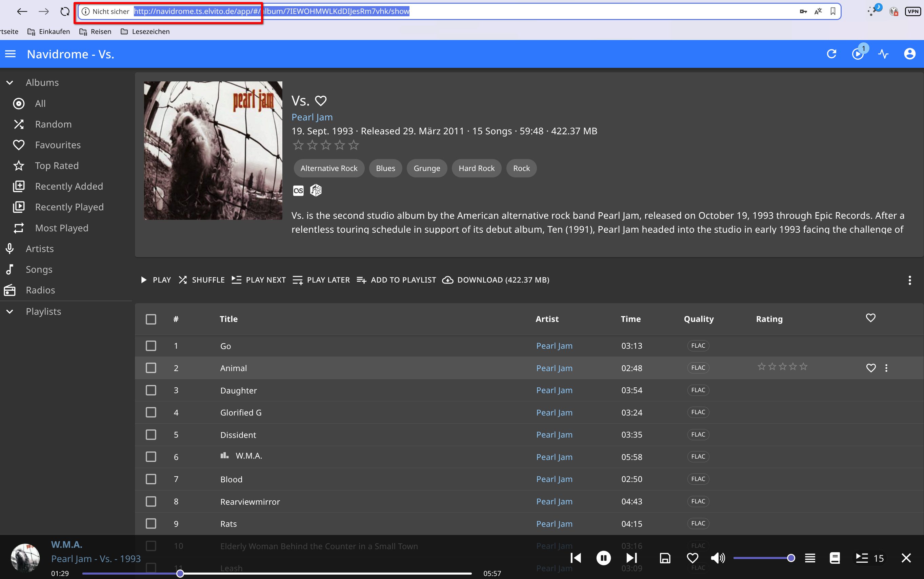The height and width of the screenshot is (579, 924).
Task: Check the box for song Go
Action: click(151, 346)
